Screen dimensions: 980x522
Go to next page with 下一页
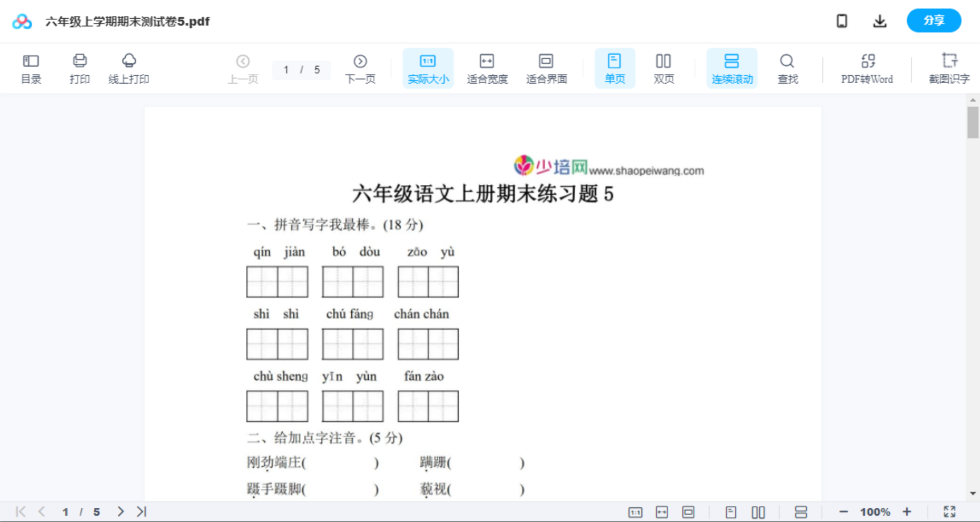360,68
